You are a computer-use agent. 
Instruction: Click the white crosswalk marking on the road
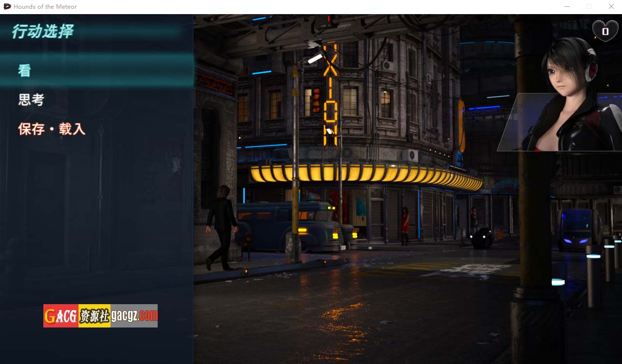click(x=467, y=269)
